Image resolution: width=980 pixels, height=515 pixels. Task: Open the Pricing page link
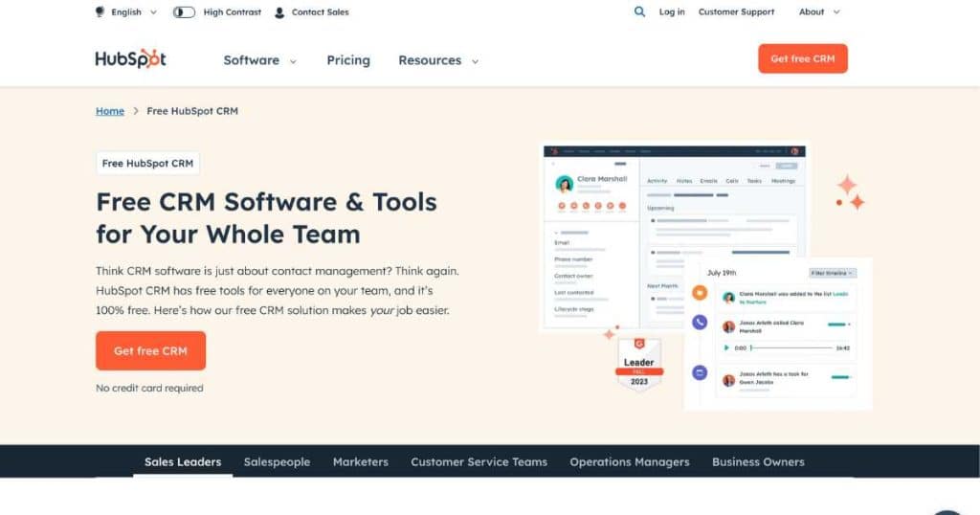[x=348, y=60]
